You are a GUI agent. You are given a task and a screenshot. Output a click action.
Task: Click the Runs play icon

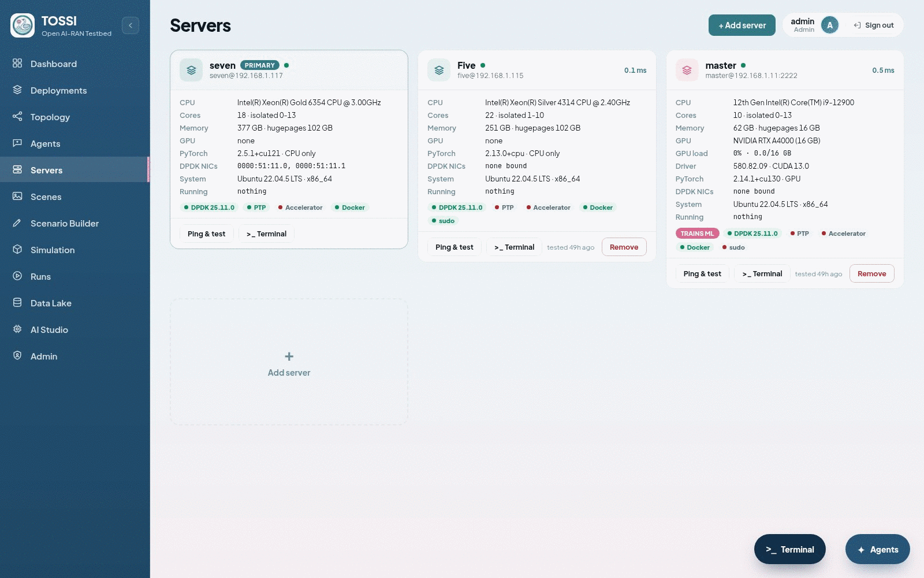point(17,276)
